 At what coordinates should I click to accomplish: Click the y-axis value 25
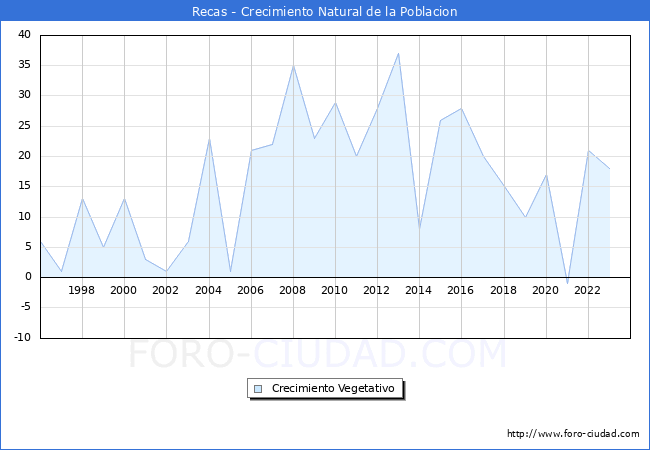tap(24, 125)
